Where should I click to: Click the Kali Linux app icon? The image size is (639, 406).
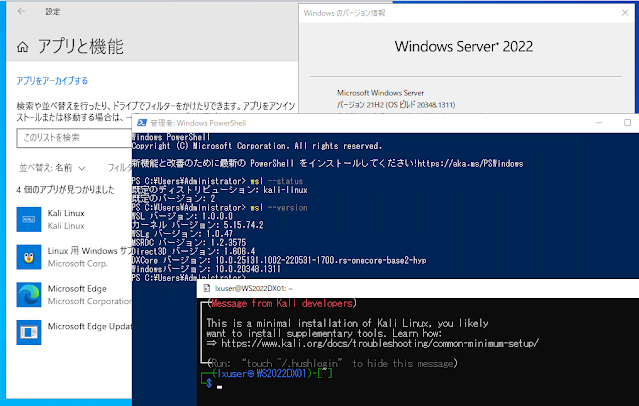point(29,219)
